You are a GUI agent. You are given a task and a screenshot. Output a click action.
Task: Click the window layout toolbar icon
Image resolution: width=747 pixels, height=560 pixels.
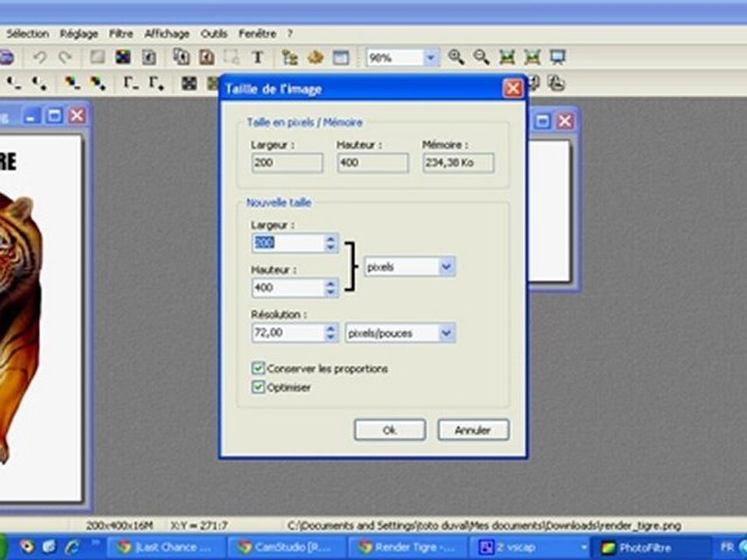coord(341,57)
